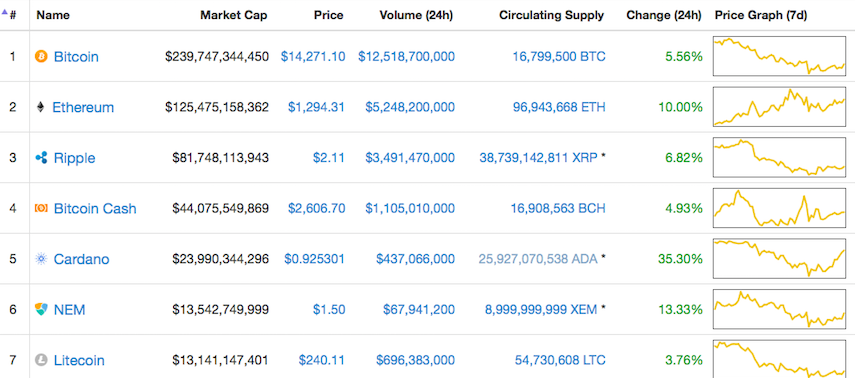Image resolution: width=855 pixels, height=378 pixels.
Task: Click the Bitcoin orange coin icon
Action: [41, 56]
